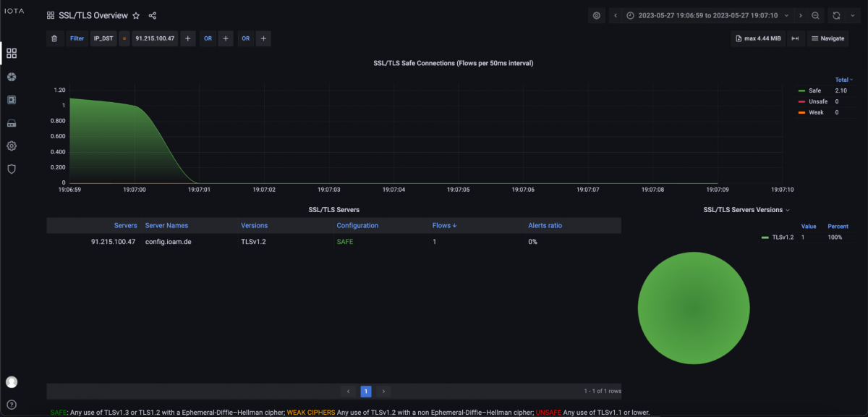The width and height of the screenshot is (868, 417).
Task: Toggle the Weak series in legend
Action: tap(816, 112)
